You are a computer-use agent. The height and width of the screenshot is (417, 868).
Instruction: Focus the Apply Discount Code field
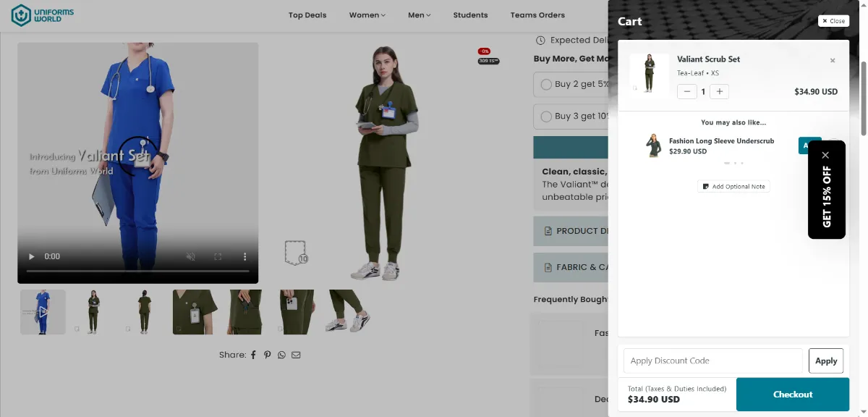[713, 361]
